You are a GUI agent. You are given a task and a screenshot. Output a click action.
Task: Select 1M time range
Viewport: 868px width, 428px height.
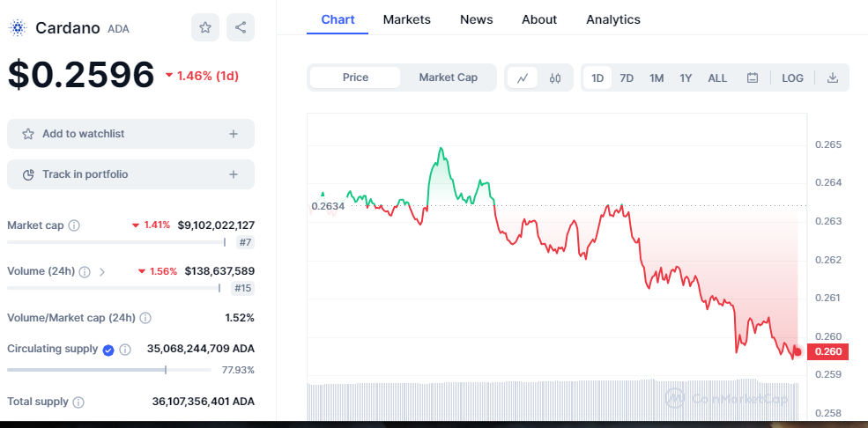657,78
